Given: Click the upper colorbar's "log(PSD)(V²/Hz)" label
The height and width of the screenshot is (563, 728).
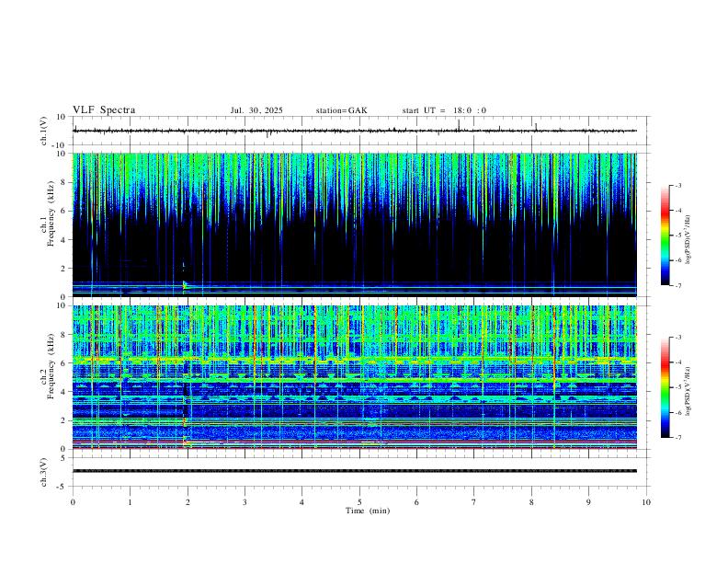Looking at the screenshot, I should click(688, 240).
